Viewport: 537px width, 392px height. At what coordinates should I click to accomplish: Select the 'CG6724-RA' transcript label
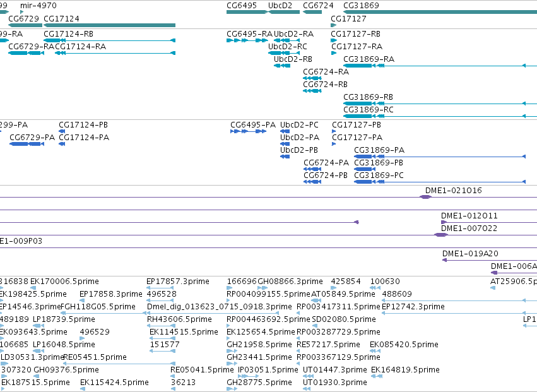pos(326,72)
